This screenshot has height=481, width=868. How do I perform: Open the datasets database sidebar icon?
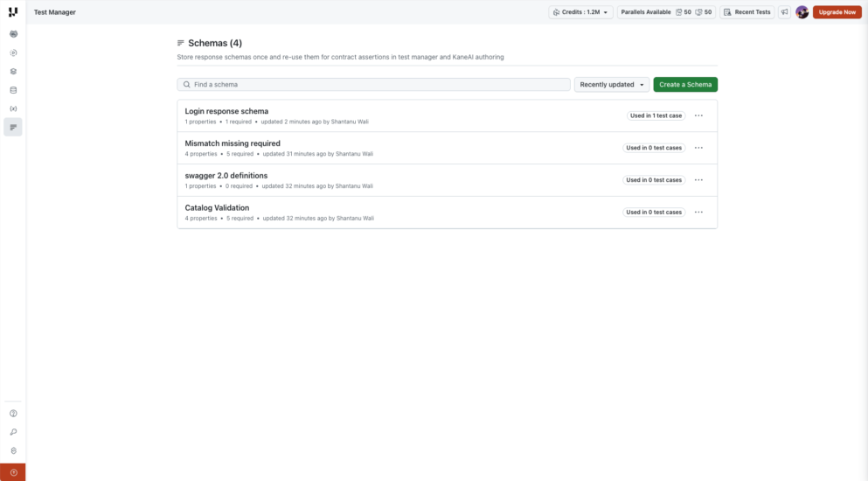(x=13, y=90)
